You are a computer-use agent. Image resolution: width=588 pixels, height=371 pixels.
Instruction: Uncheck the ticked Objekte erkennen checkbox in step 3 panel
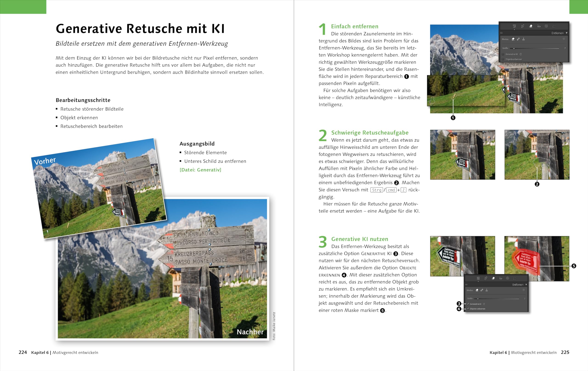468,309
